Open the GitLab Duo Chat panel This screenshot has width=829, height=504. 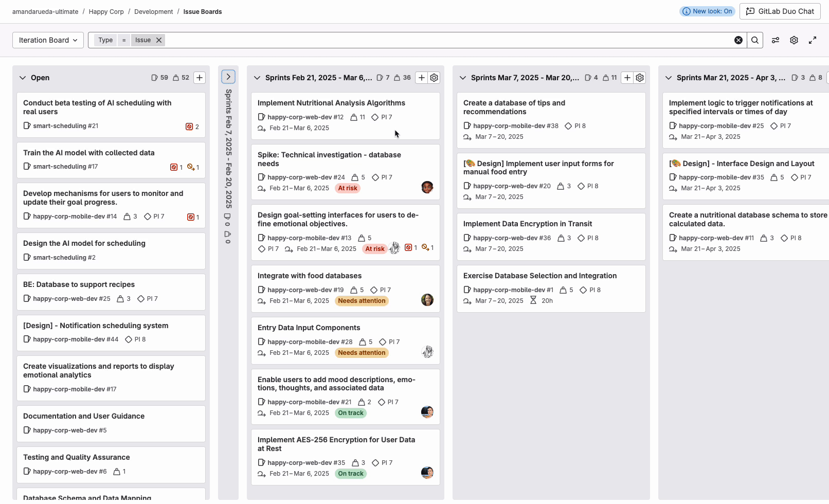click(780, 11)
